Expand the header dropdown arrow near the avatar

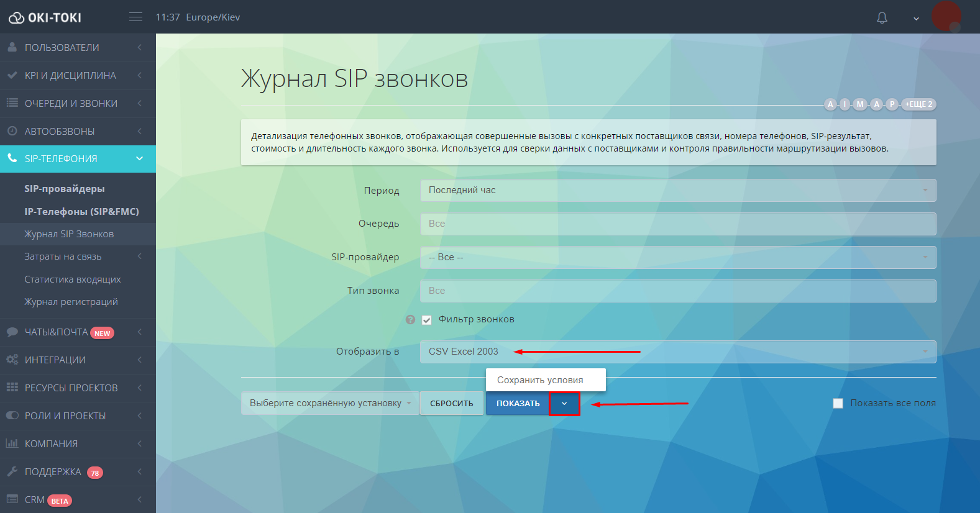(916, 19)
